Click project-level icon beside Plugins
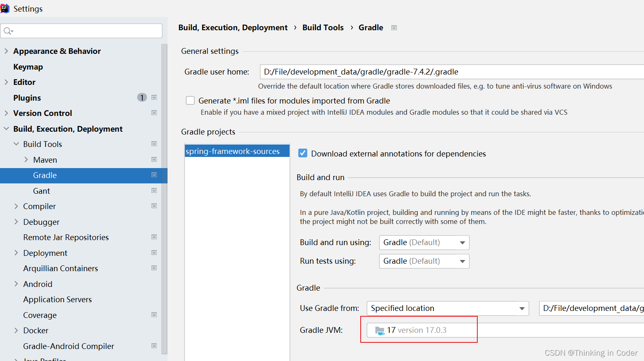 (154, 98)
